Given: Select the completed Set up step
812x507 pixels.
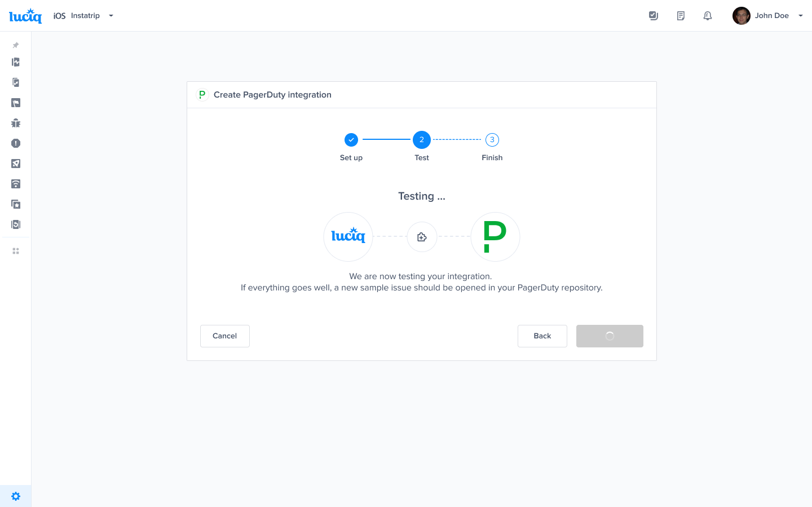Looking at the screenshot, I should (351, 140).
